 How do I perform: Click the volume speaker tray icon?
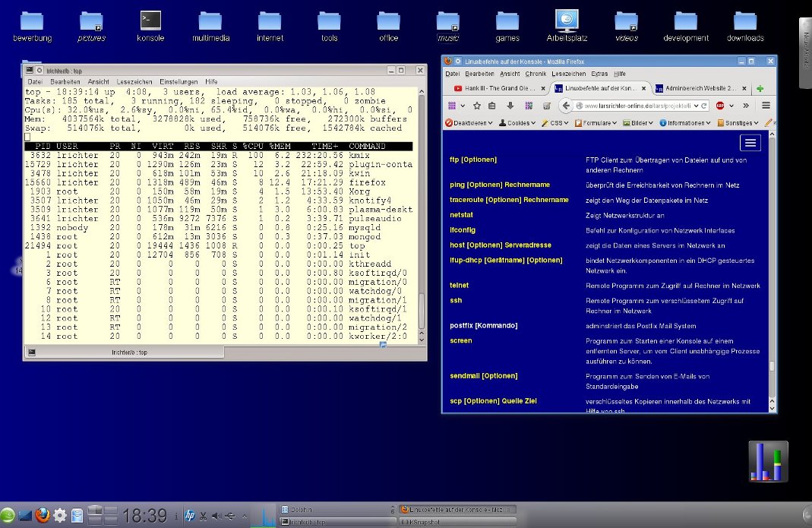click(x=217, y=516)
